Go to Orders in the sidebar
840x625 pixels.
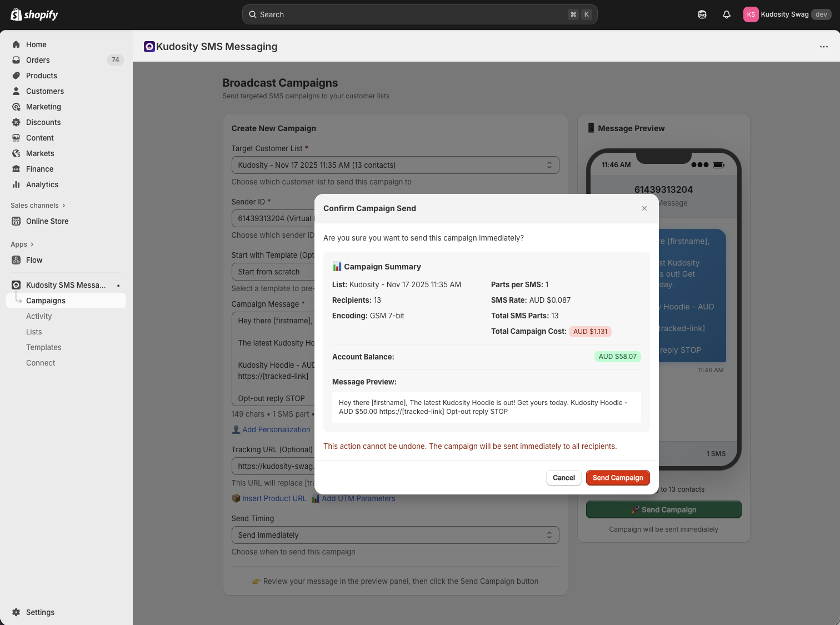pos(38,60)
